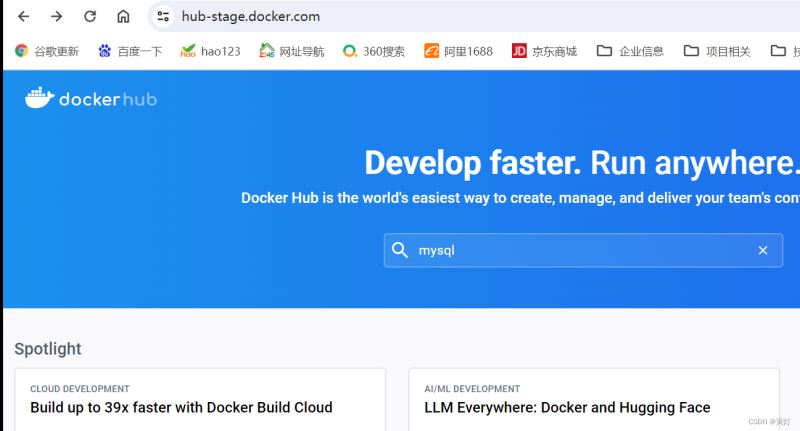Image resolution: width=800 pixels, height=431 pixels.
Task: Click the Develop faster. Run anywhere headline
Action: click(x=582, y=163)
